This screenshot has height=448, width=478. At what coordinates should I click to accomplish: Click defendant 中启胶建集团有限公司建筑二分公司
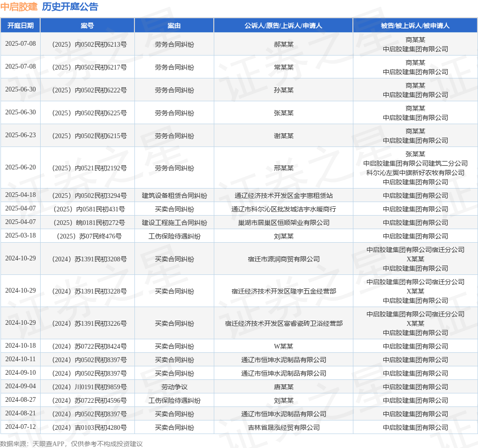tap(415, 164)
